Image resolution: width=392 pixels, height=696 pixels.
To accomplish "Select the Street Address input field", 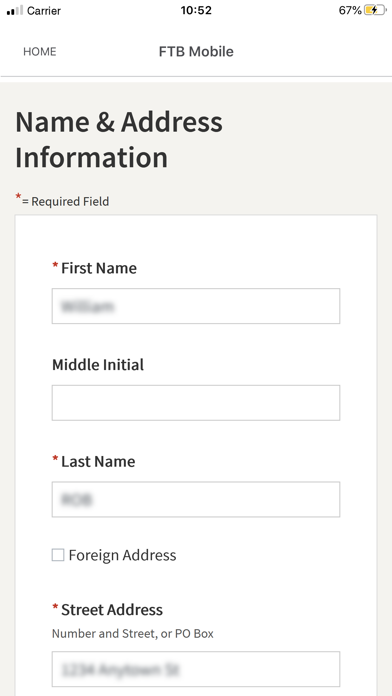I will point(196,669).
